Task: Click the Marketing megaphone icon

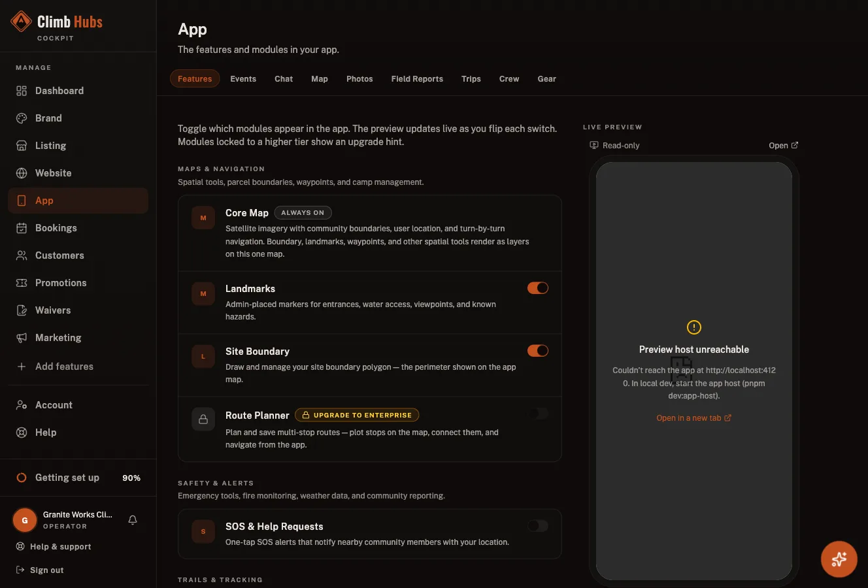Action: 22,338
